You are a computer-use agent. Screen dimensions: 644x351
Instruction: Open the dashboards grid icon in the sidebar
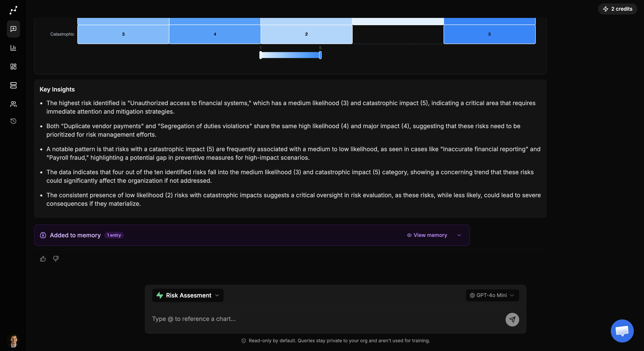pyautogui.click(x=13, y=66)
